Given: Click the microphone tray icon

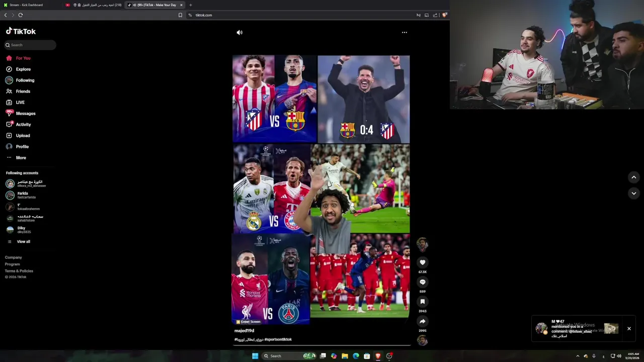Looking at the screenshot, I should [594, 356].
